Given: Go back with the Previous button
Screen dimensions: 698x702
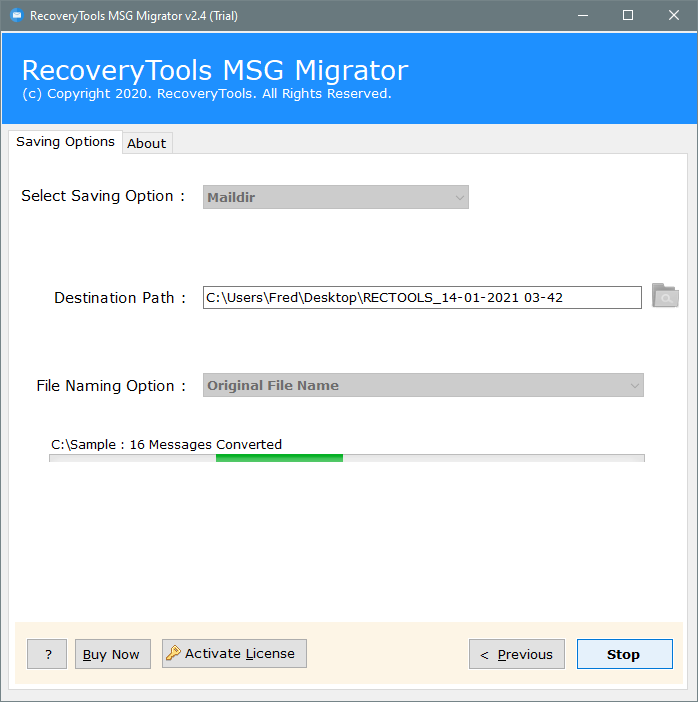Looking at the screenshot, I should 517,654.
